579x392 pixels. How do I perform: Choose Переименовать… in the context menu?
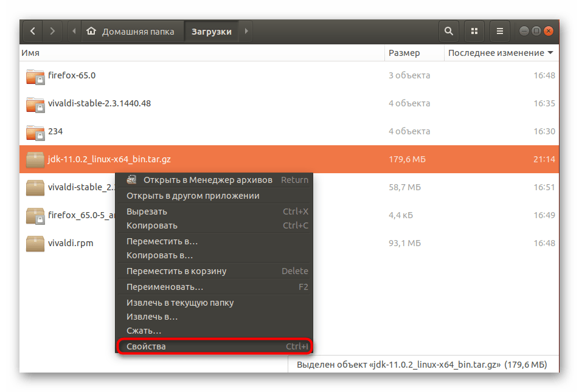(x=165, y=287)
